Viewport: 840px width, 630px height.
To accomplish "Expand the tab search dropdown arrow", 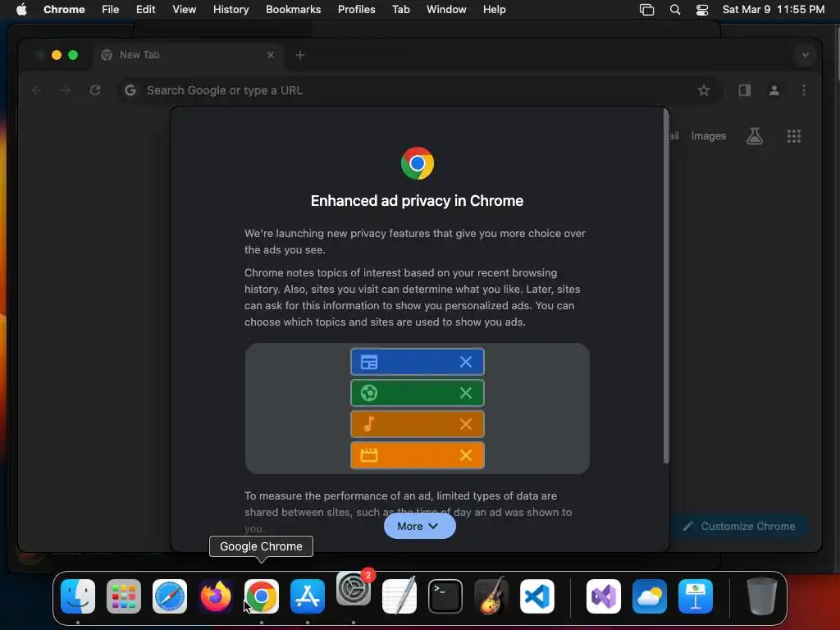I will click(x=806, y=55).
